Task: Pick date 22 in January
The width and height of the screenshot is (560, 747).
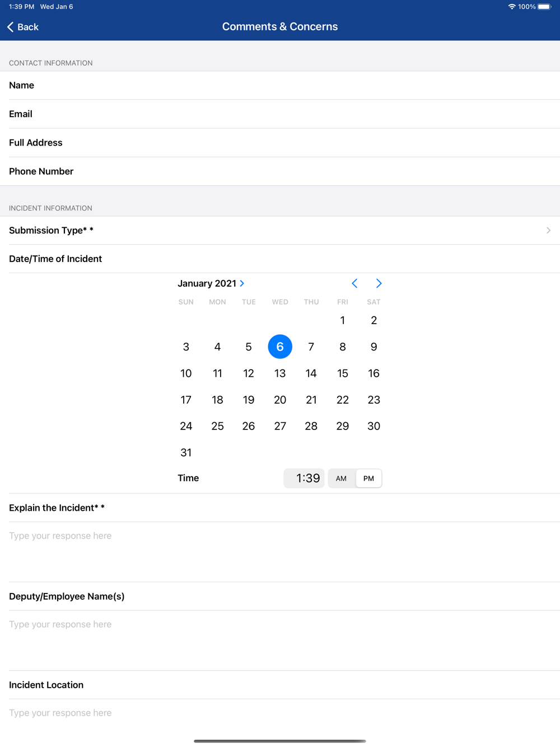Action: (343, 400)
